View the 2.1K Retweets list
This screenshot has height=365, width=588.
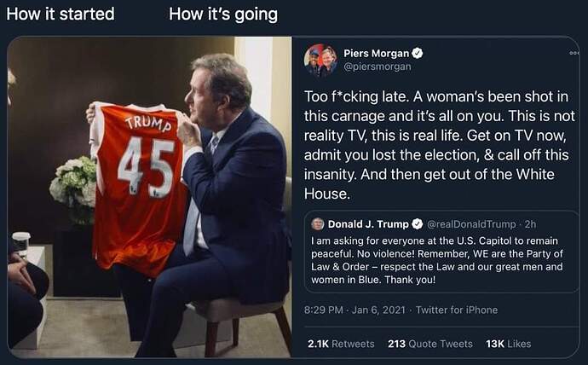341,344
